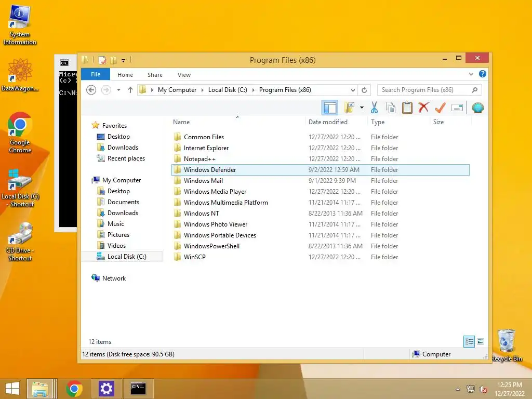This screenshot has width=532, height=399.
Task: Open the File tab
Action: tap(96, 74)
